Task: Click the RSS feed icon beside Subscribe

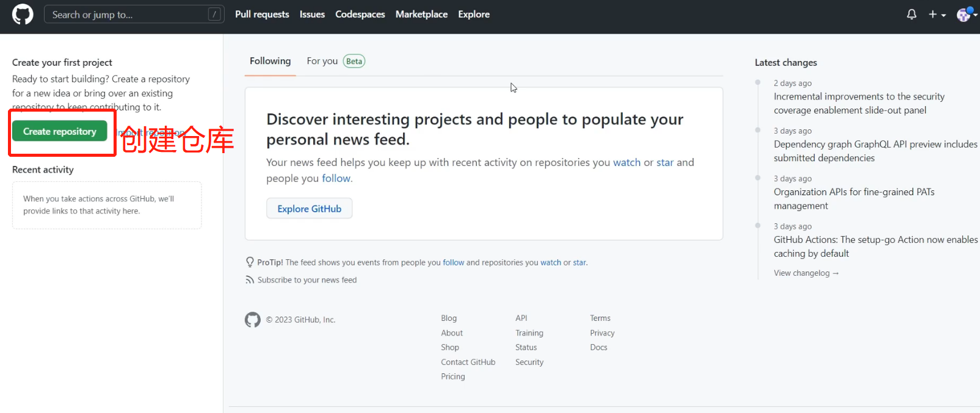Action: pos(250,280)
